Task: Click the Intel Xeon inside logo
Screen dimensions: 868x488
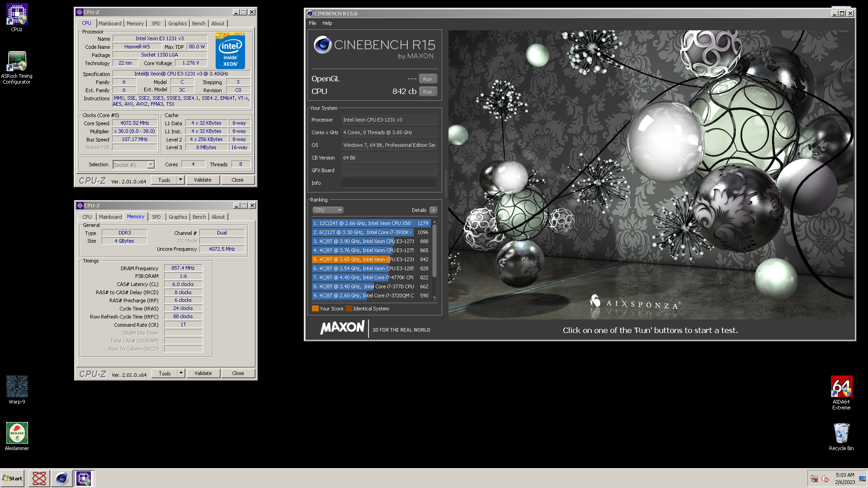Action: tap(230, 51)
